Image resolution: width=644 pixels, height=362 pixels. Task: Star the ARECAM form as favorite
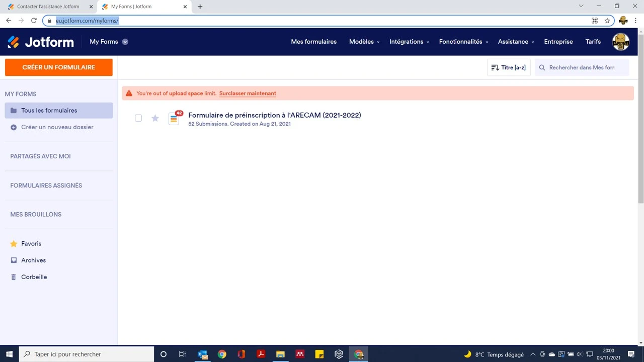155,118
